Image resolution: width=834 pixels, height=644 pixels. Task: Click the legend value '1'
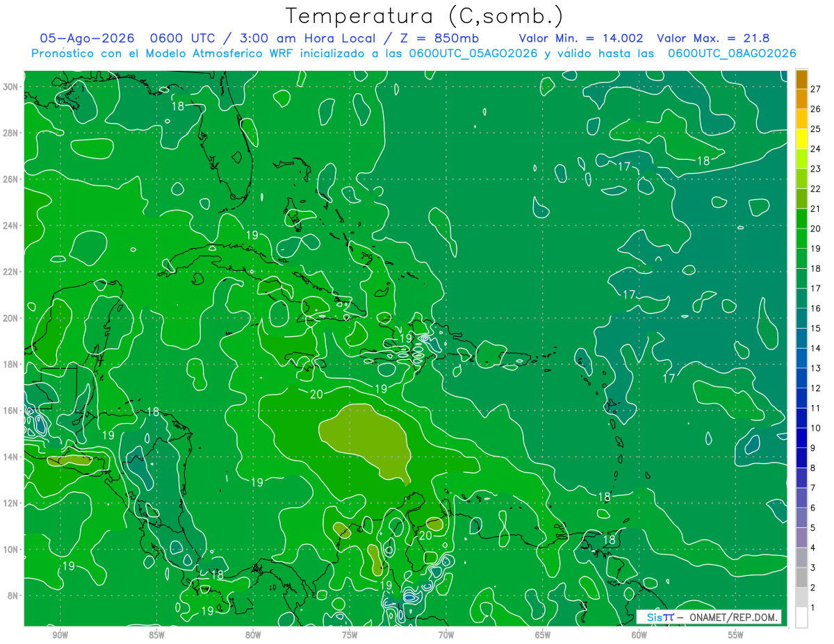(x=813, y=607)
